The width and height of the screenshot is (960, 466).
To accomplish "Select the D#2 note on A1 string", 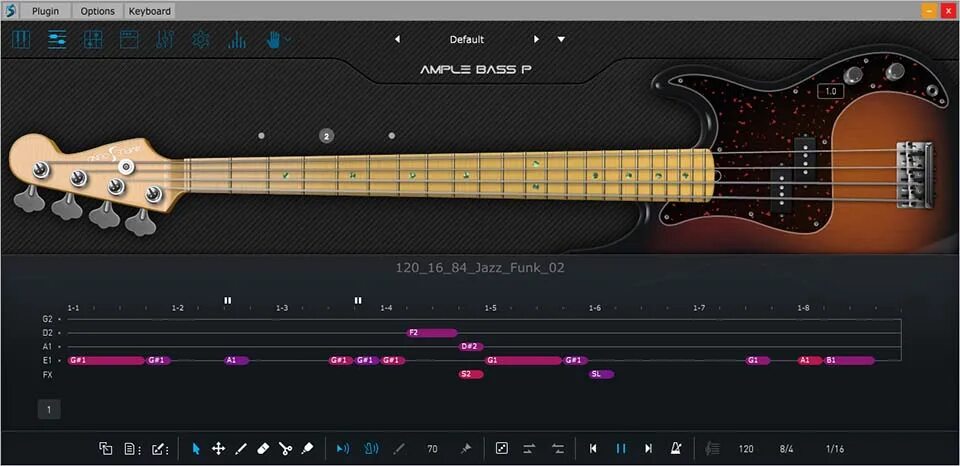I will pos(471,347).
